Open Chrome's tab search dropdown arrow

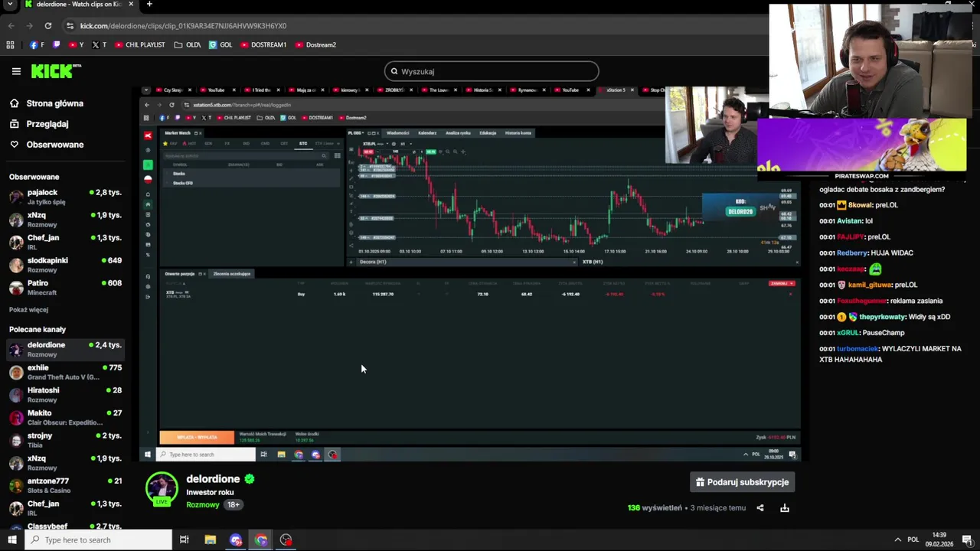point(11,5)
